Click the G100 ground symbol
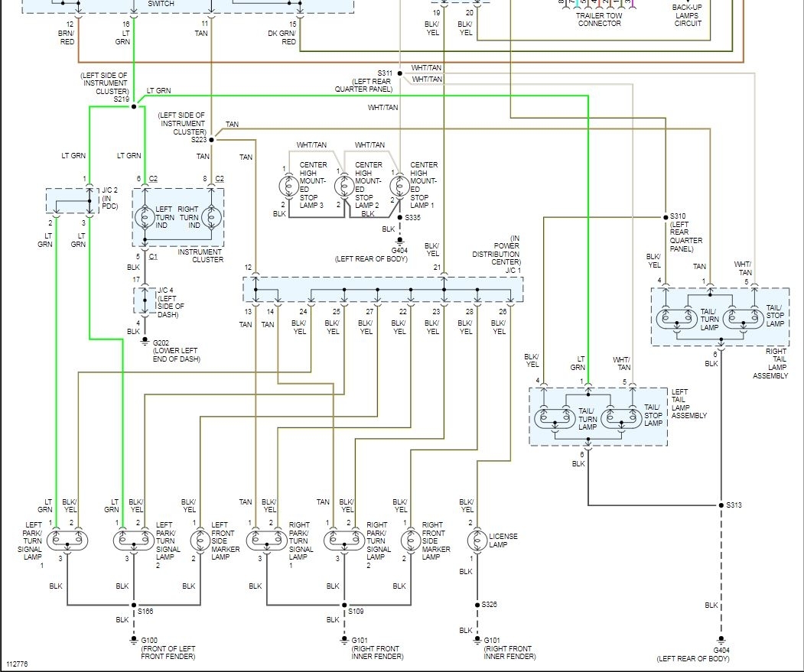 click(x=134, y=639)
